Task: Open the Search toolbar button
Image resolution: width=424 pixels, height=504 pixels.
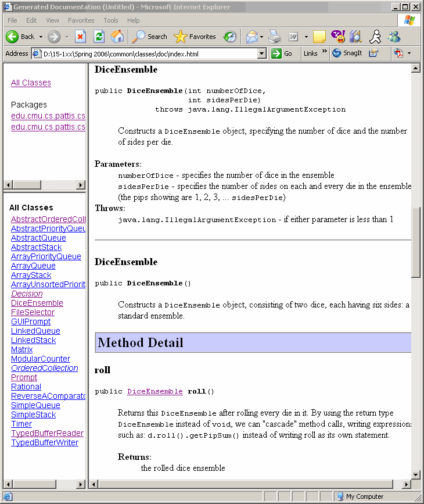Action: pos(150,37)
